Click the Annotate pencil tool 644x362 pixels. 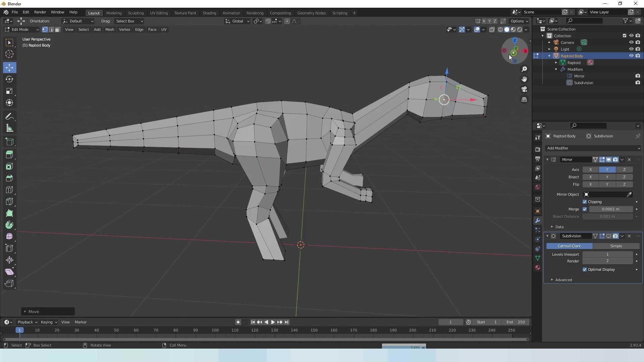pos(9,117)
